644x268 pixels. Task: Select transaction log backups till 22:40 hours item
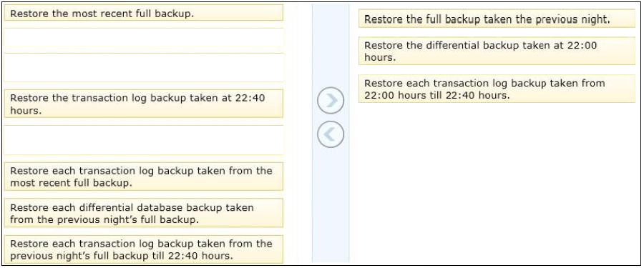tap(144, 249)
